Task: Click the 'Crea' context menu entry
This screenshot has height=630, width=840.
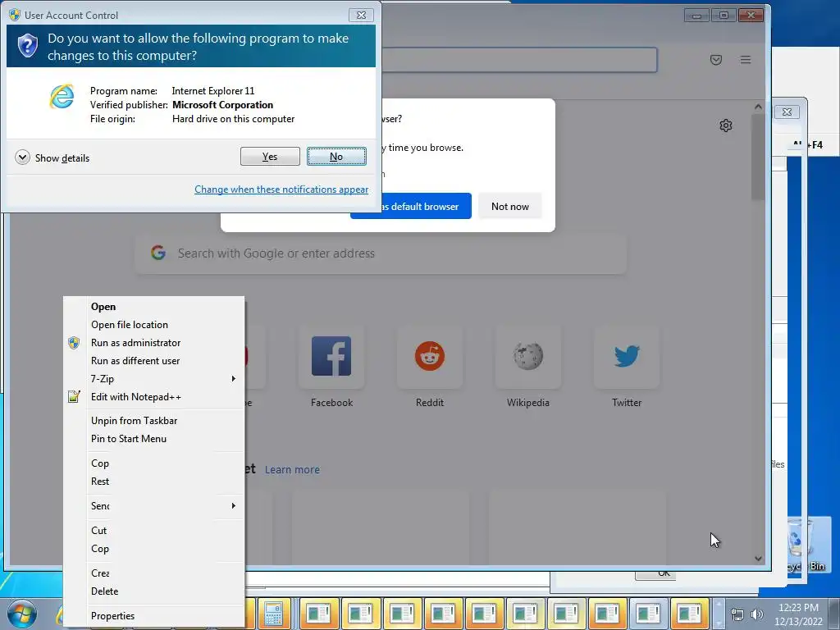Action: pyautogui.click(x=153, y=573)
